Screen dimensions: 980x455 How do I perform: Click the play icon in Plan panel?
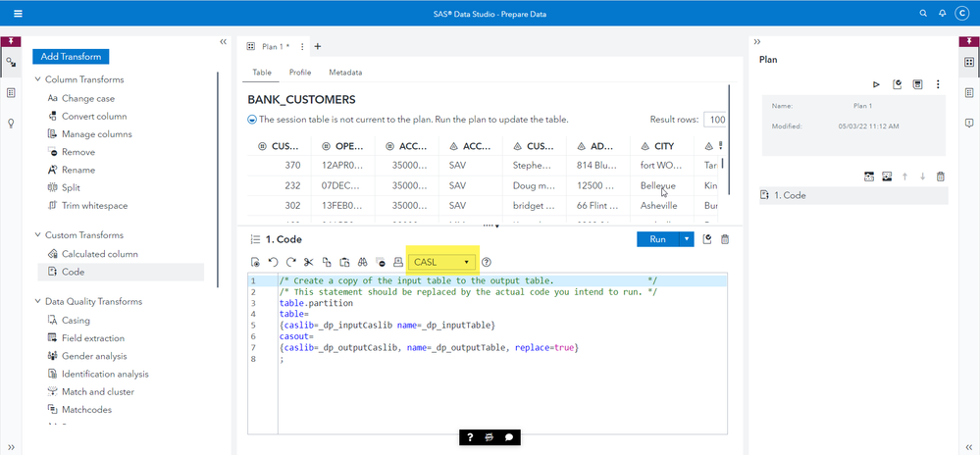875,85
